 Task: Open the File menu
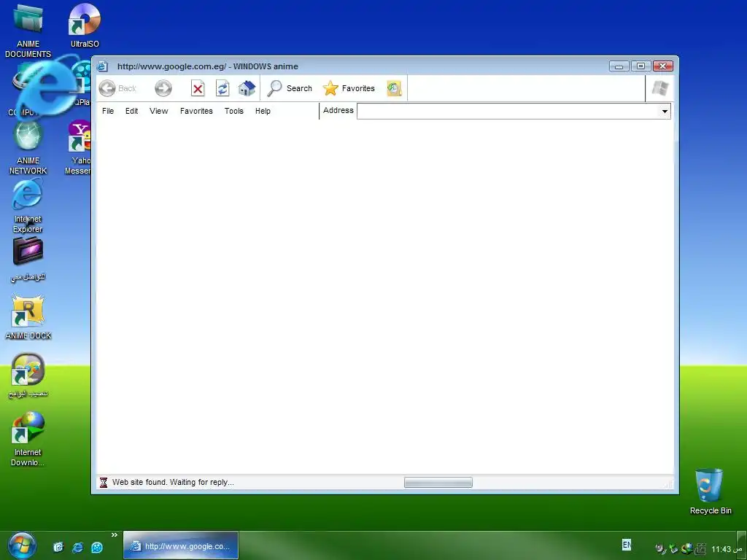pos(108,111)
